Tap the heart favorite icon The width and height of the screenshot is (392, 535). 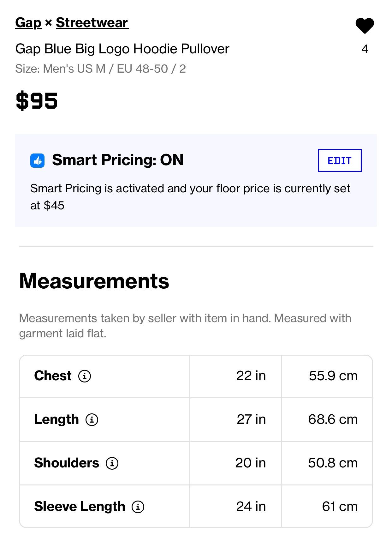(x=365, y=26)
